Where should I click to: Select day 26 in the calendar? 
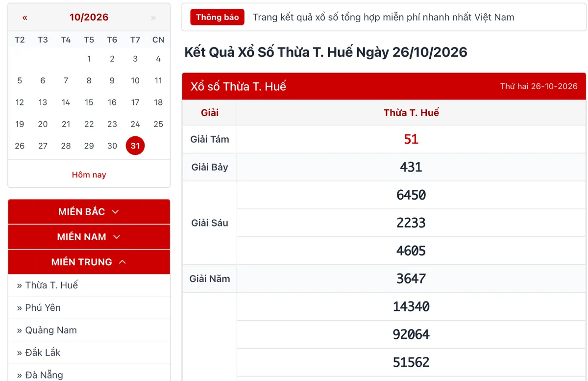pos(20,146)
